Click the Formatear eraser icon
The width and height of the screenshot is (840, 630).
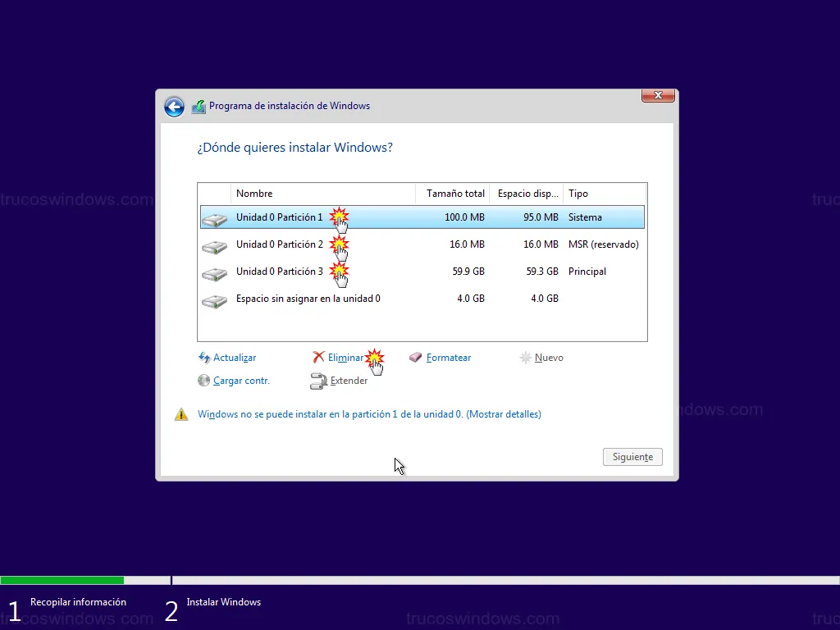point(416,358)
